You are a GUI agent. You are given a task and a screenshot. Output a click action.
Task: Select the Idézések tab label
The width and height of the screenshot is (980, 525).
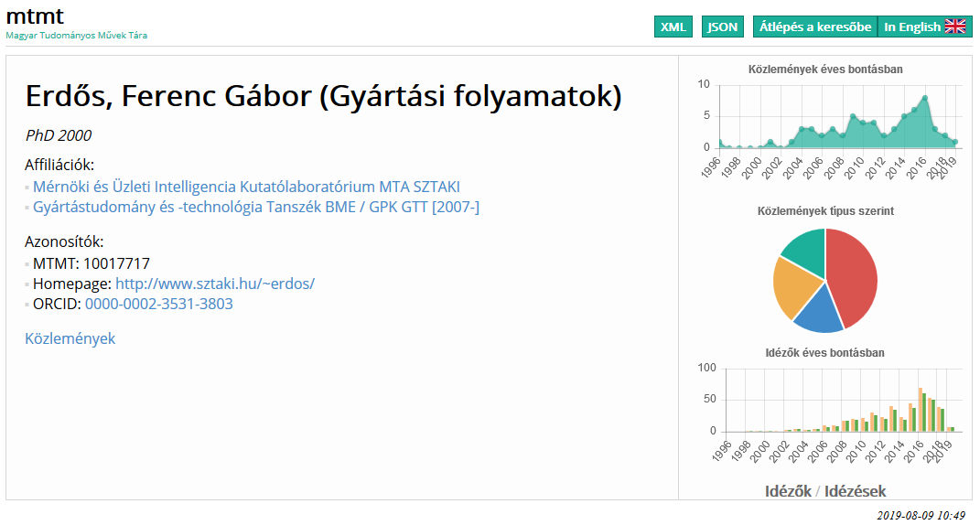click(x=855, y=491)
